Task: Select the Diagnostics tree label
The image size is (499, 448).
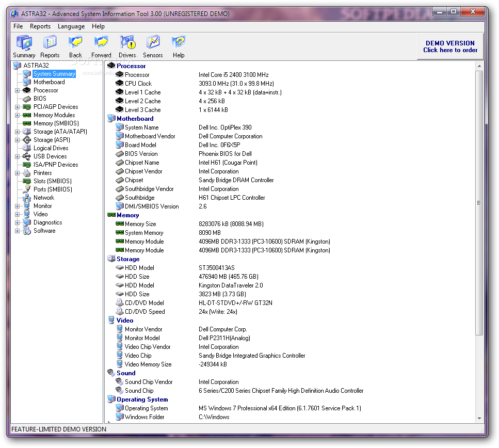Action: (x=48, y=222)
